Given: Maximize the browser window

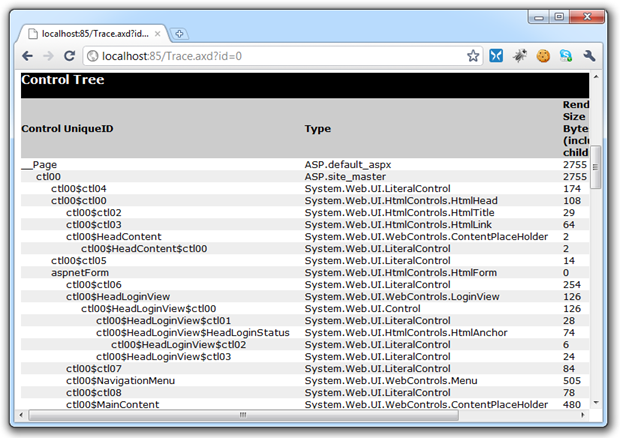Looking at the screenshot, I should coord(559,17).
